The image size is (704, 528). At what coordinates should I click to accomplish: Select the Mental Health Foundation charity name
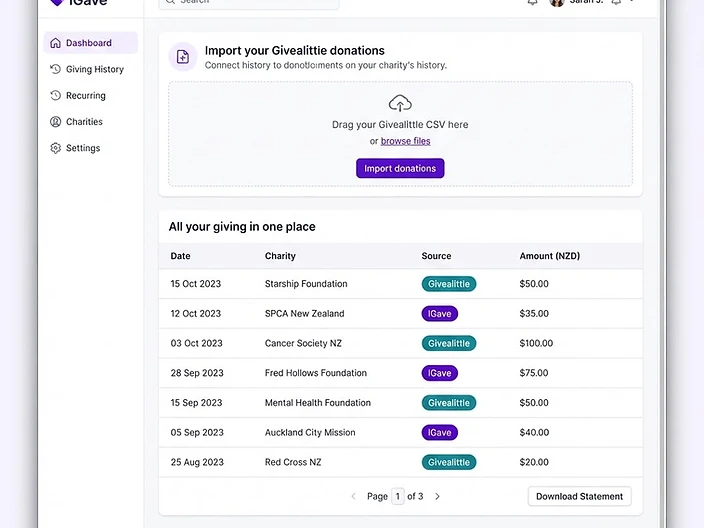tap(318, 403)
